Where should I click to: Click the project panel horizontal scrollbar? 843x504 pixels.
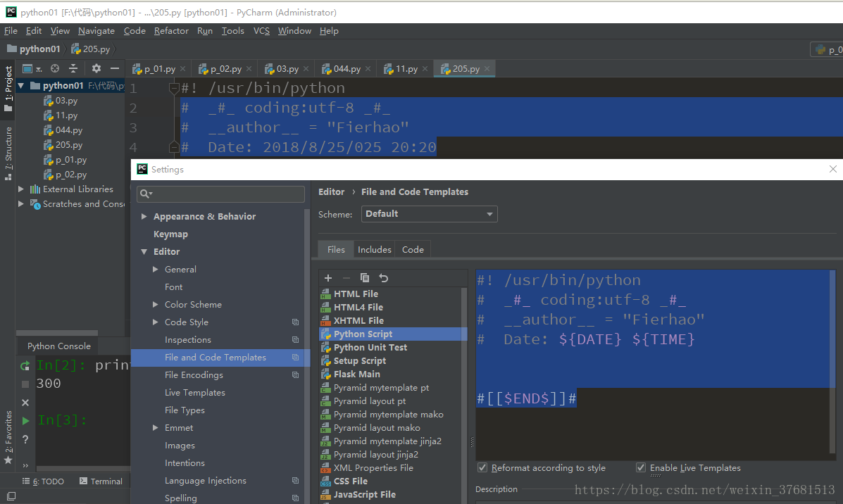coord(57,332)
